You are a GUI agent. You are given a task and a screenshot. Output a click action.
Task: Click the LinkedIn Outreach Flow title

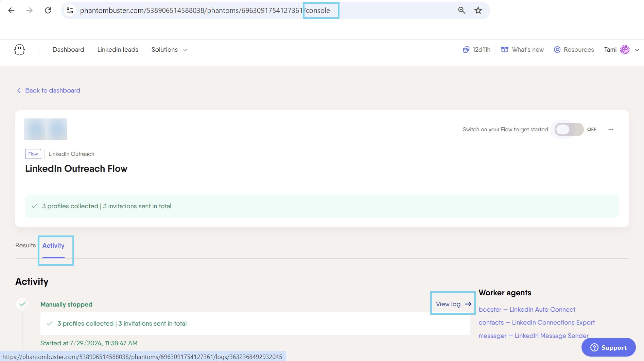point(76,168)
